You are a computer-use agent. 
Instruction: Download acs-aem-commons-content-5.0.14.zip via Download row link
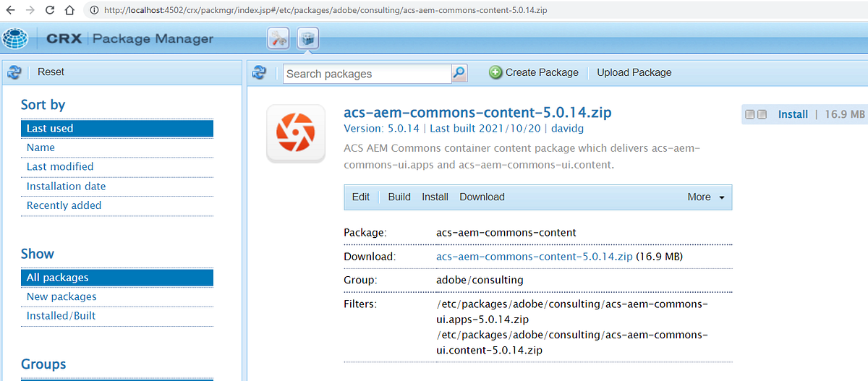[535, 257]
